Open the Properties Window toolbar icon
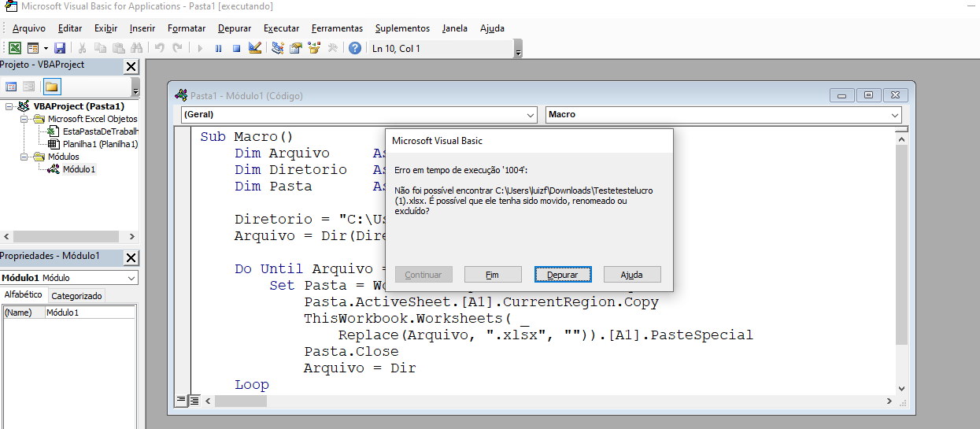980x429 pixels. pyautogui.click(x=296, y=48)
